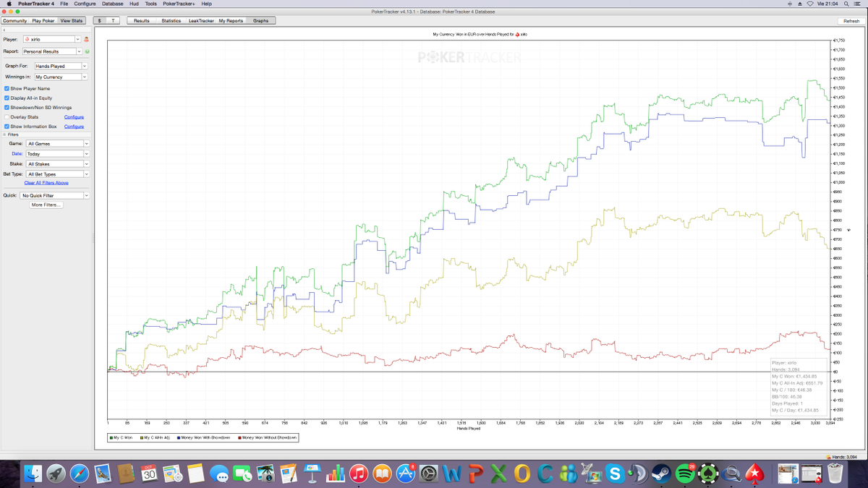868x488 pixels.
Task: Open the Report dropdown Personal Results
Action: (x=52, y=51)
